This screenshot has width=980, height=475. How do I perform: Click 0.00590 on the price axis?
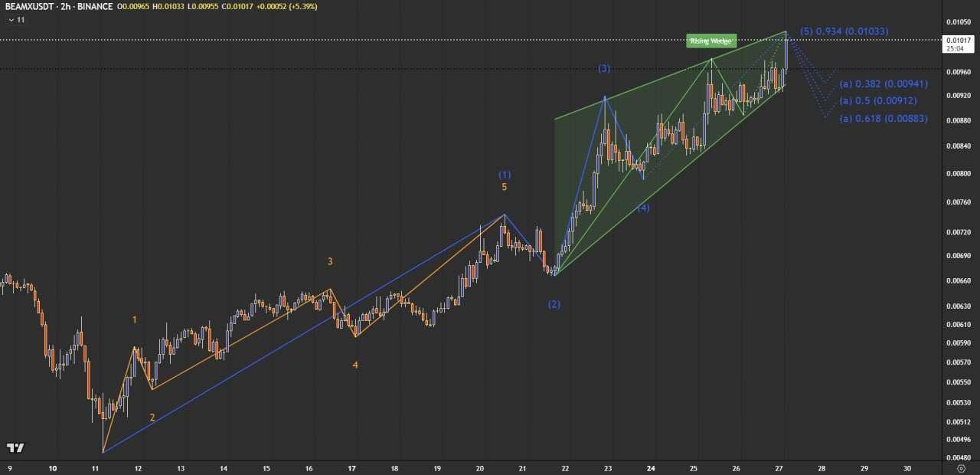[959, 342]
